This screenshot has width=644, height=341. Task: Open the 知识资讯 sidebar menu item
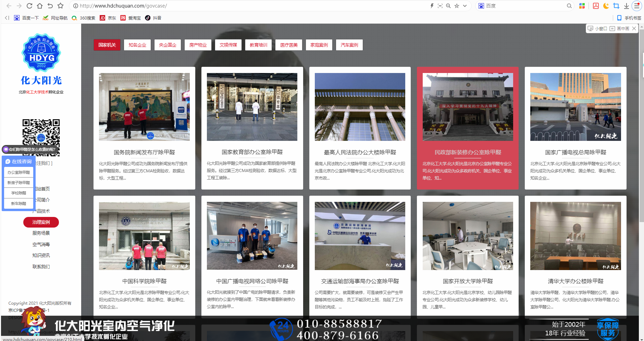(41, 255)
